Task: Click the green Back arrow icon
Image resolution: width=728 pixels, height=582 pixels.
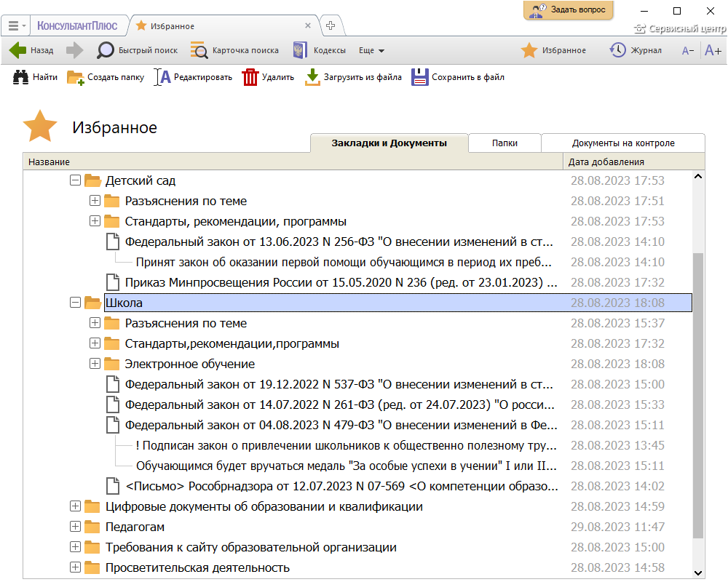Action: (x=18, y=50)
